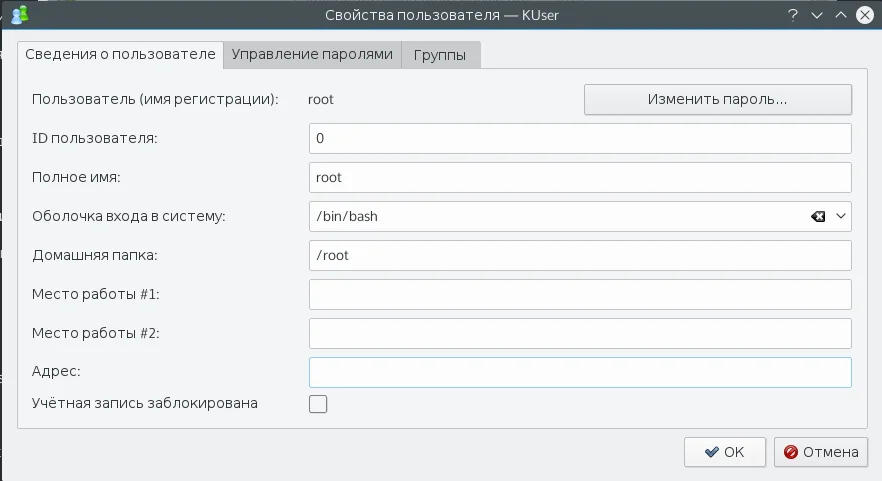Focus the 'Адрес' text field

580,372
